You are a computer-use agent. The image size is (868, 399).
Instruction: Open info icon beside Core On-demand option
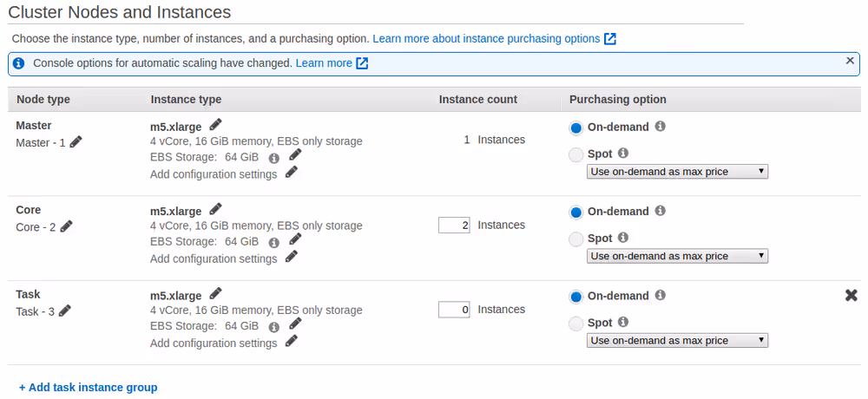660,211
